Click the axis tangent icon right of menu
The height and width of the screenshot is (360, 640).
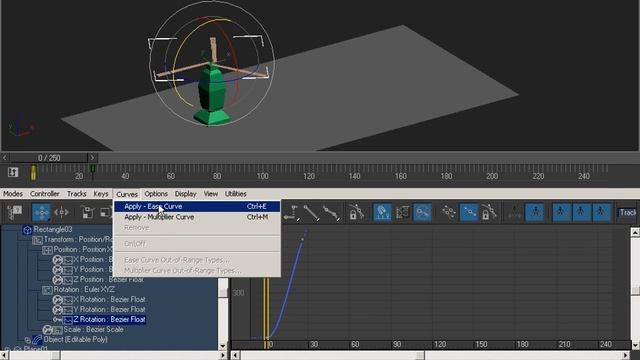click(291, 213)
